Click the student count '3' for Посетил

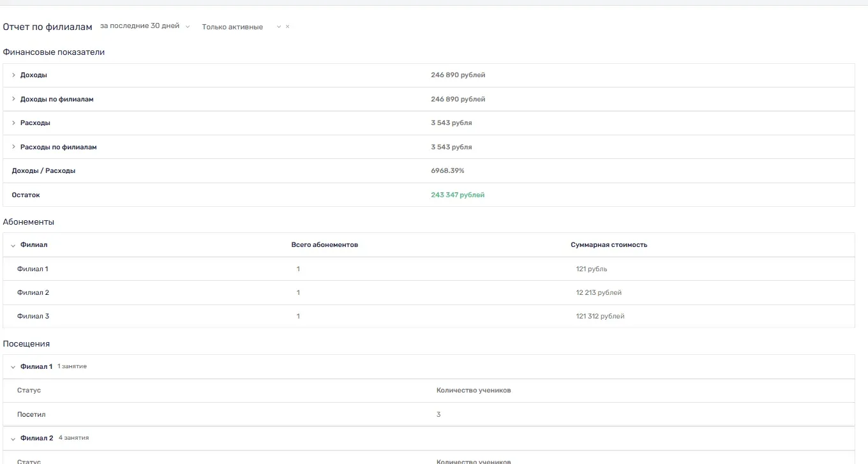coord(438,415)
